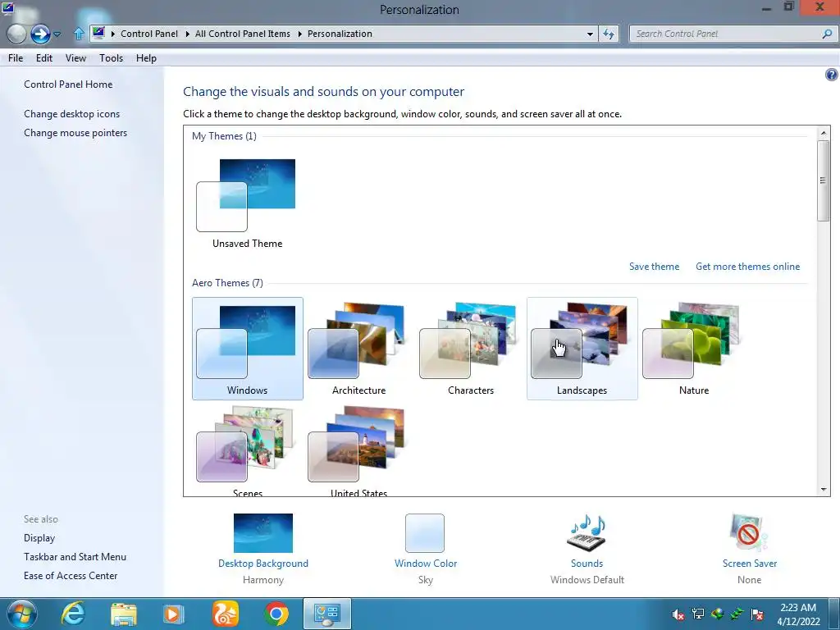Click Control Panel in the address breadcrumb
This screenshot has height=630, width=840.
pos(149,34)
